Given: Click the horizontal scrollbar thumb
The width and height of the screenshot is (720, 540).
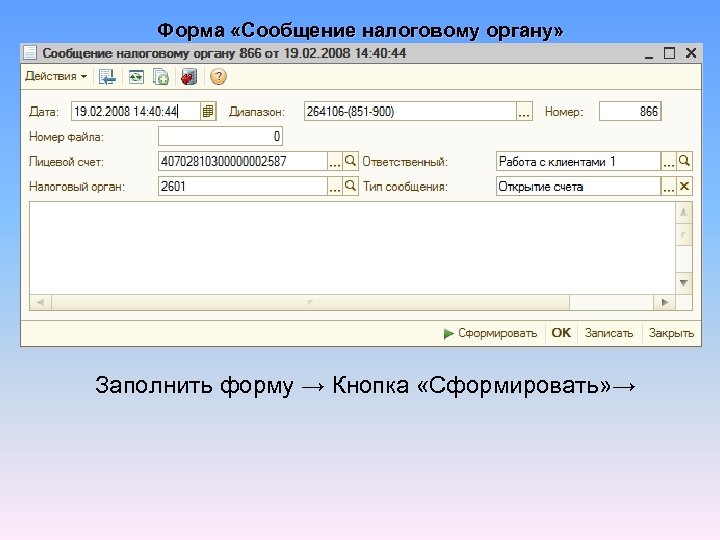Looking at the screenshot, I should 310,302.
